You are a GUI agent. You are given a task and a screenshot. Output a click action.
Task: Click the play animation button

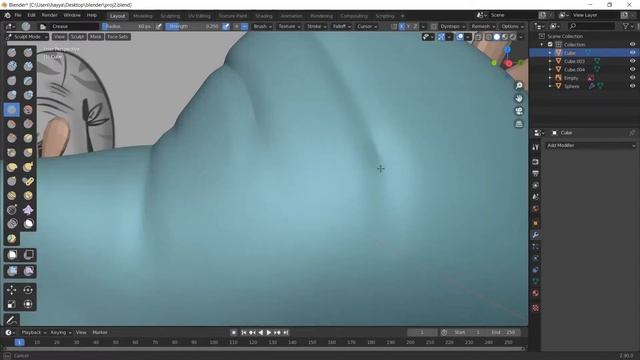[x=269, y=333]
